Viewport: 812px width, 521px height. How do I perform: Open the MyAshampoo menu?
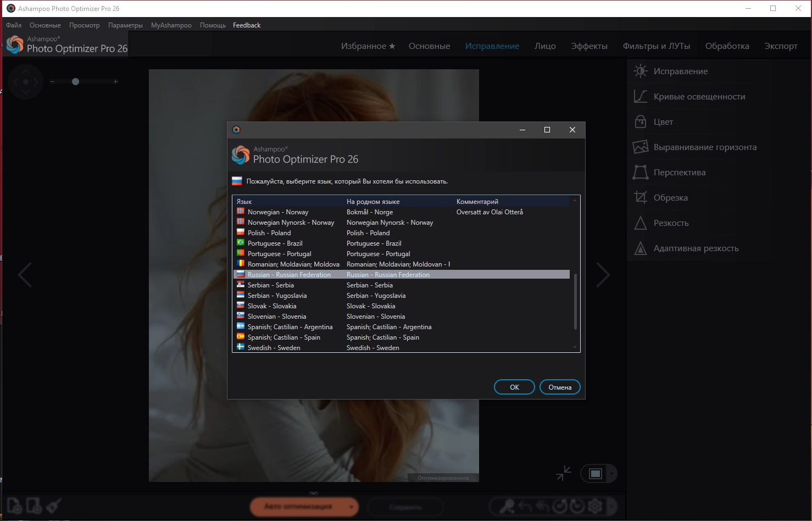(x=171, y=25)
